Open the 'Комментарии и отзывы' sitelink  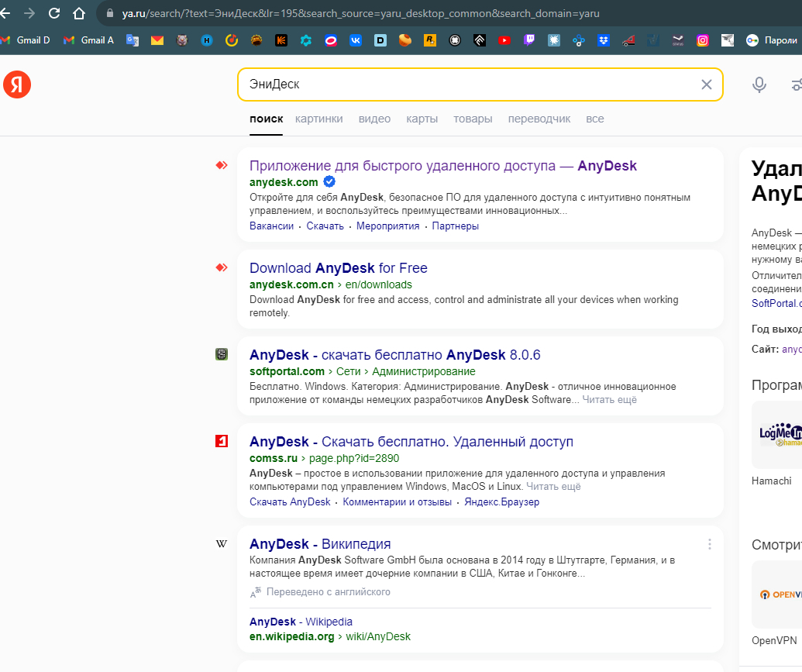(x=398, y=501)
